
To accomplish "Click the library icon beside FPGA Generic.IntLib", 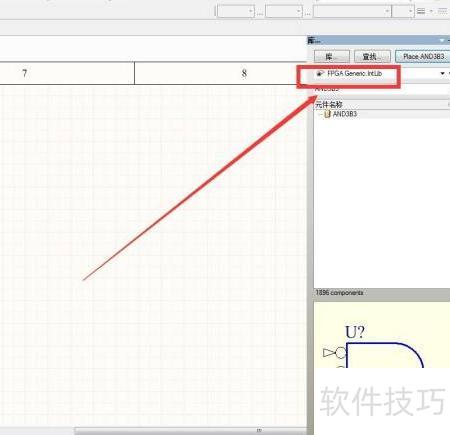I will coord(320,73).
